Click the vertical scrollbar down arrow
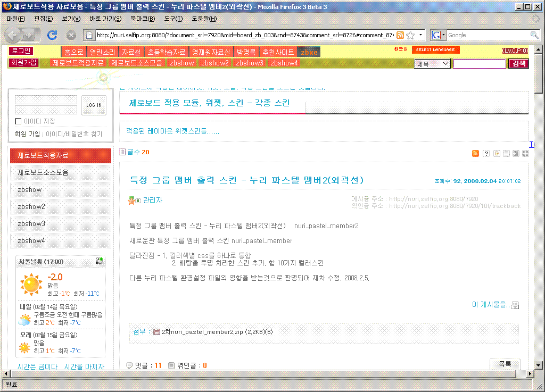545x392 pixels. point(539,365)
